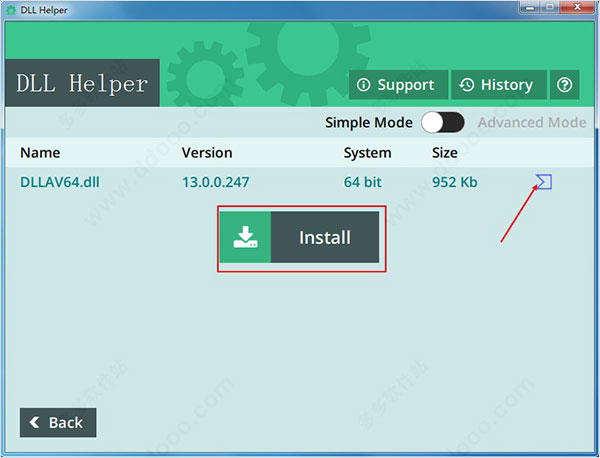Click the maximize window button
The image size is (600, 458).
coord(550,7)
